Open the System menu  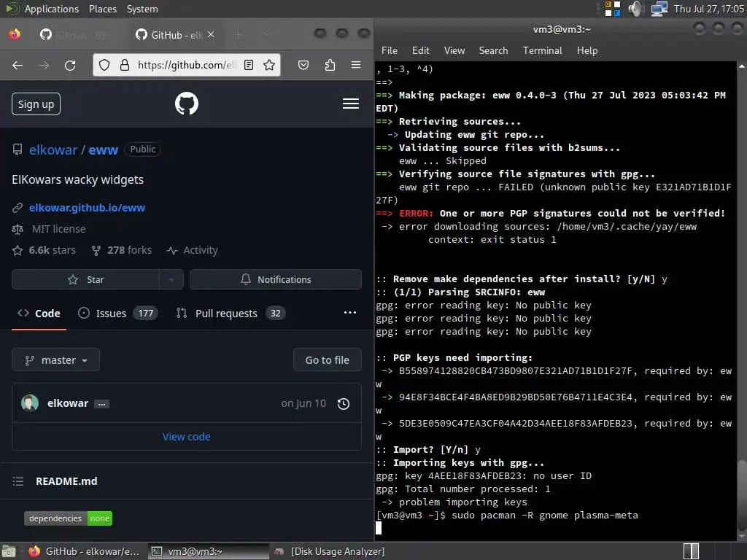click(142, 9)
